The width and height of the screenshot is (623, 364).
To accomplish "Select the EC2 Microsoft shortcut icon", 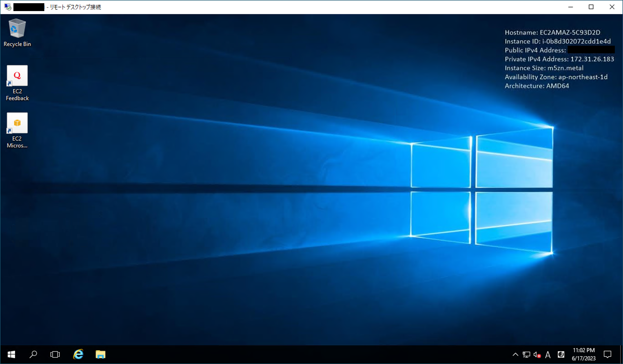I will click(17, 130).
